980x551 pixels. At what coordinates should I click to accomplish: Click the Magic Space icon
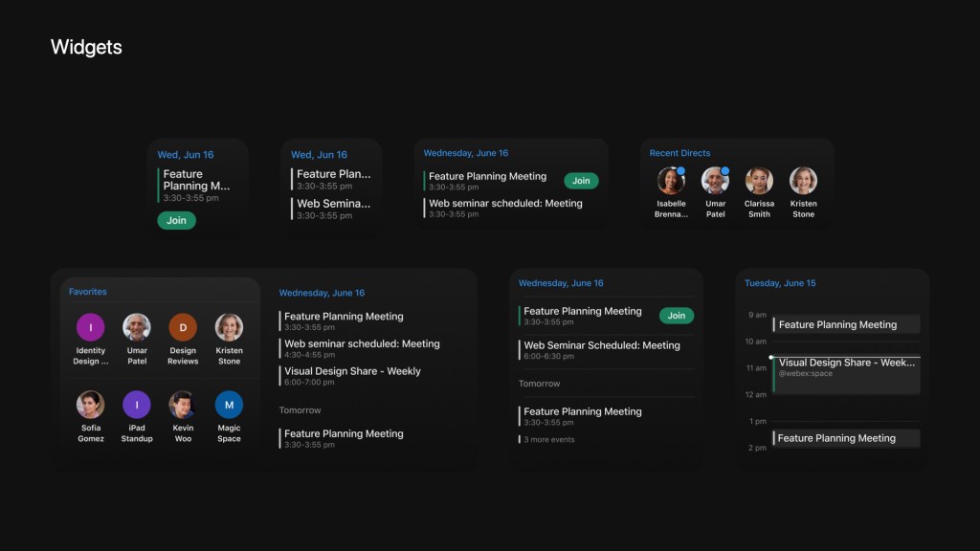point(229,405)
